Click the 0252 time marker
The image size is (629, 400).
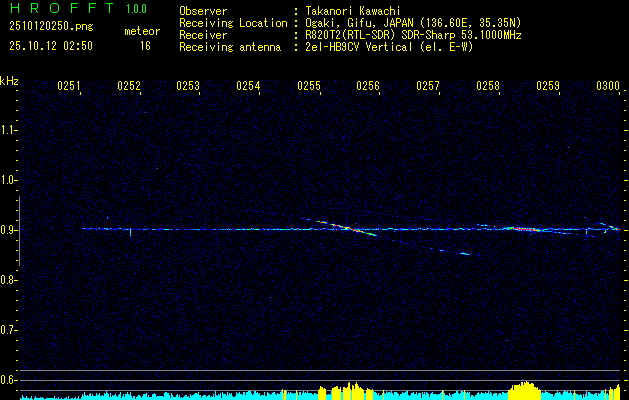(x=128, y=85)
